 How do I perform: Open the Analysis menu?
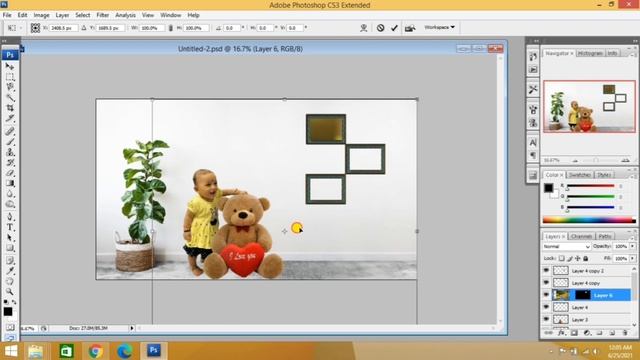125,15
